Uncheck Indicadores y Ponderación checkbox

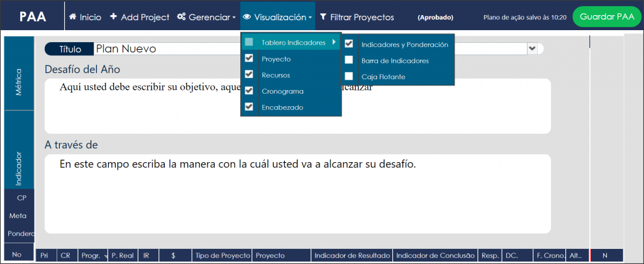tap(348, 43)
